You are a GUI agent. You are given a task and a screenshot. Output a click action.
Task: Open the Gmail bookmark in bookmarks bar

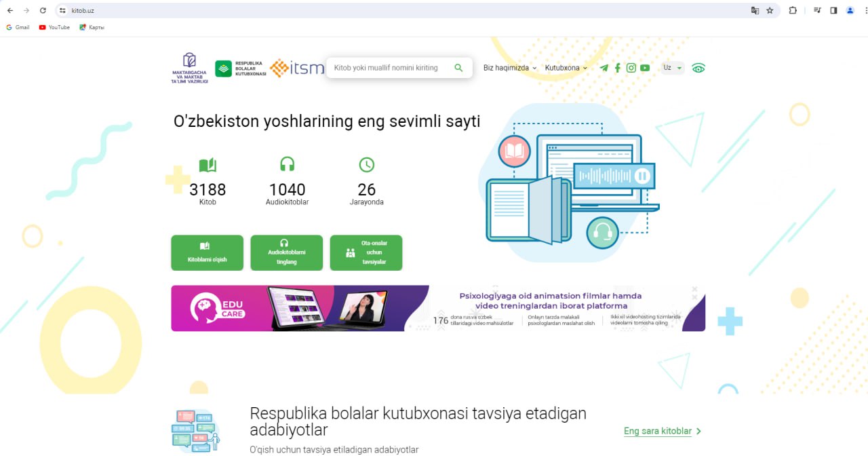click(x=18, y=27)
